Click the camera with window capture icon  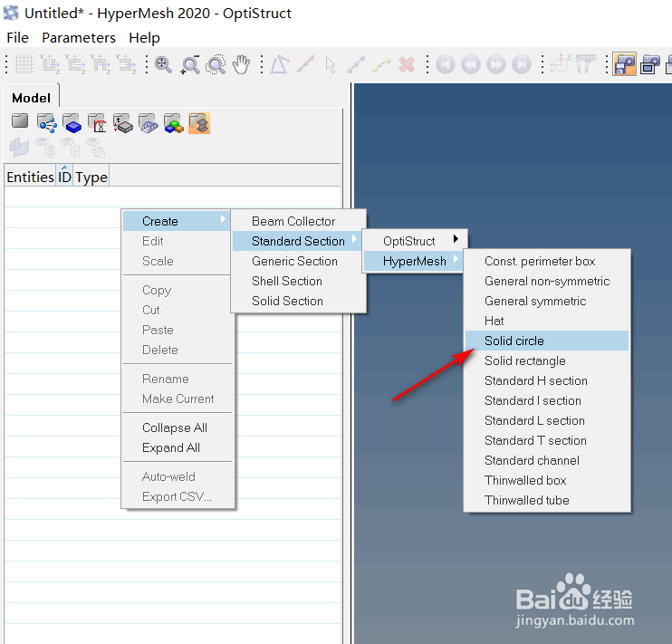650,64
